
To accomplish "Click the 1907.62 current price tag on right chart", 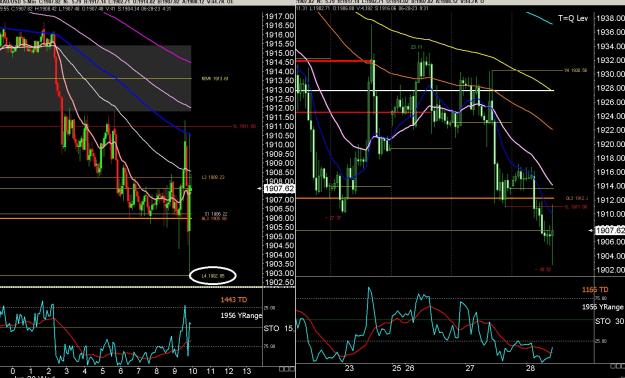I will (610, 230).
